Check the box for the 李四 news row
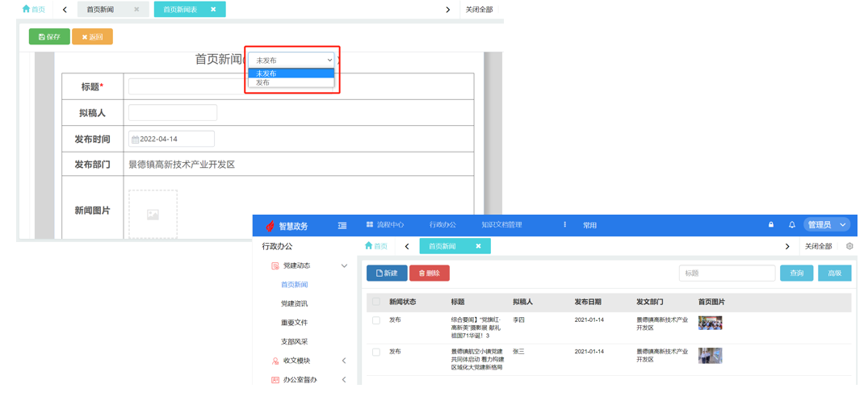Screen dimensions: 868x405 (x=376, y=320)
